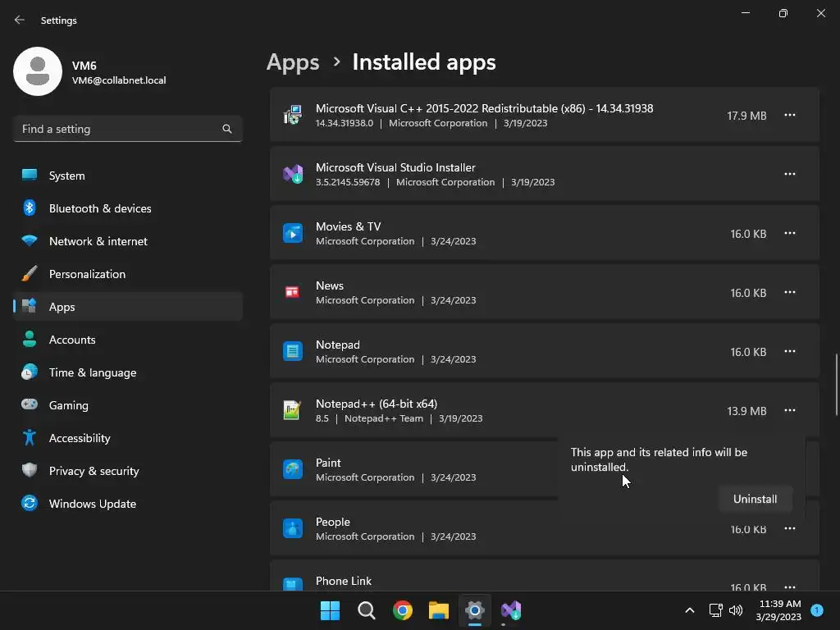Click the 17.9 MB size value
Image resolution: width=840 pixels, height=630 pixels.
coord(746,116)
